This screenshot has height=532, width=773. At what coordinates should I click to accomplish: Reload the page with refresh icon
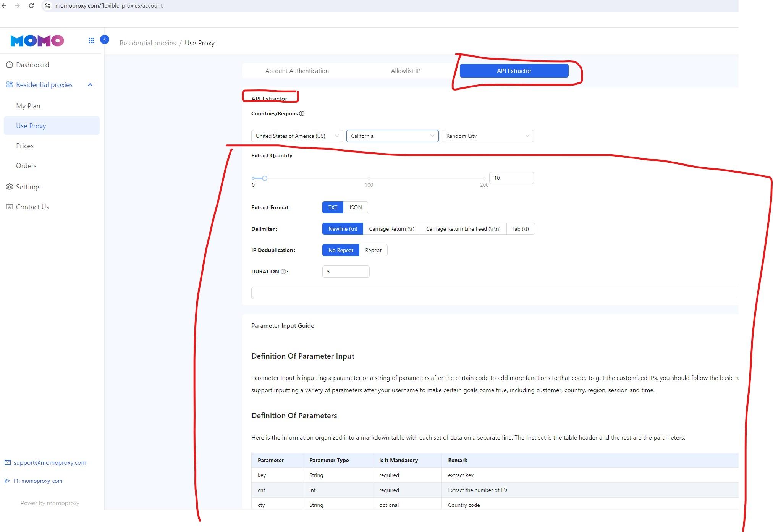tap(31, 6)
